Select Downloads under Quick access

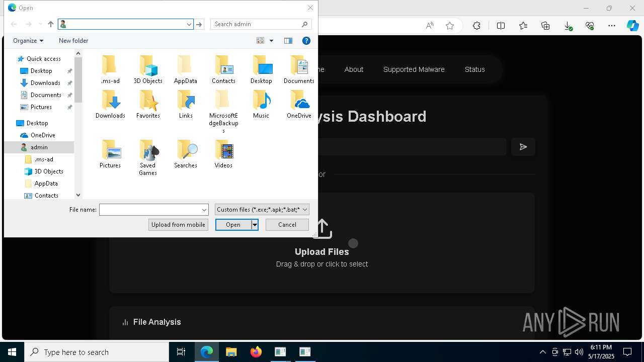click(x=45, y=83)
